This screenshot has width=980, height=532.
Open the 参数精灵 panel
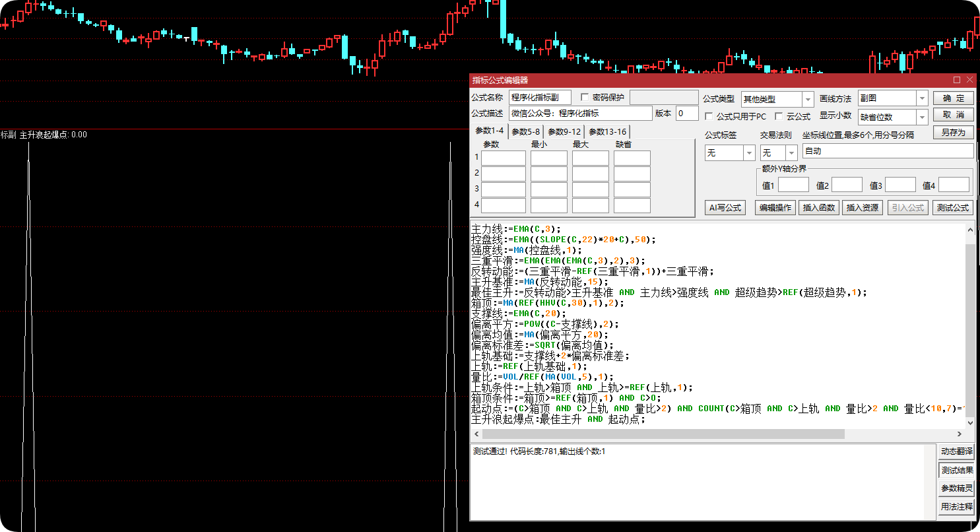pos(957,488)
